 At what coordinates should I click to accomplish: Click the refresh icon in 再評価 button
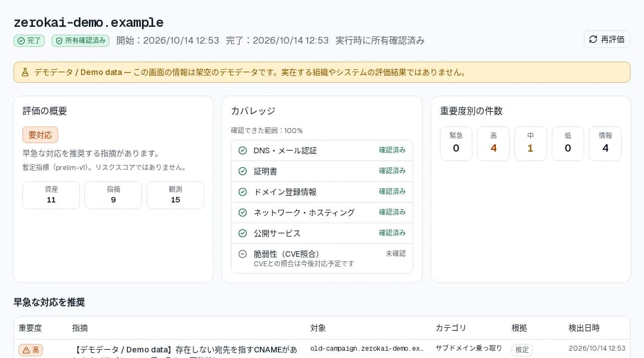pyautogui.click(x=593, y=40)
